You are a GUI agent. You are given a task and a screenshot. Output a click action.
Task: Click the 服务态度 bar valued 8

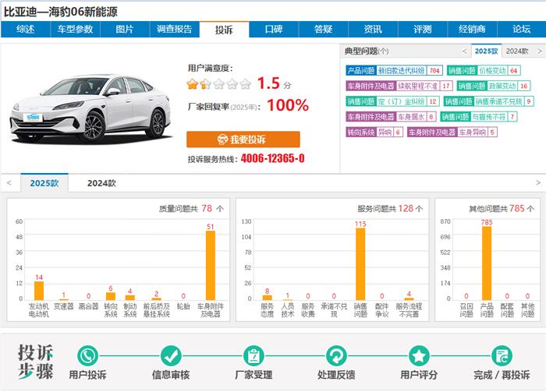point(267,298)
